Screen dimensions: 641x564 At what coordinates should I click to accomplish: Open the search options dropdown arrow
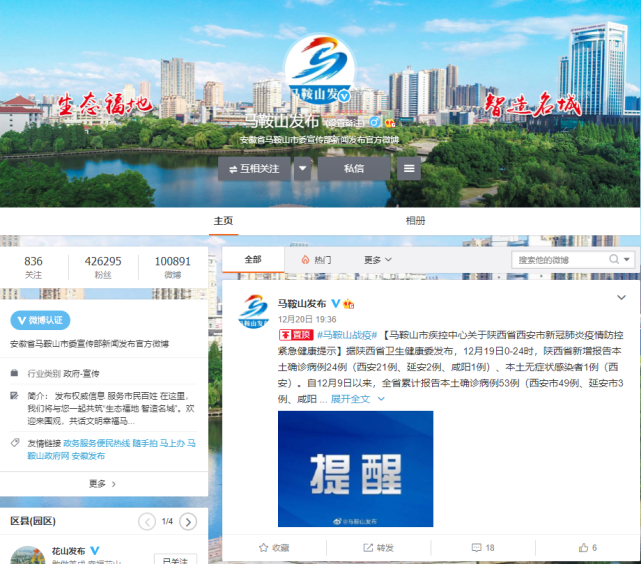pyautogui.click(x=627, y=259)
